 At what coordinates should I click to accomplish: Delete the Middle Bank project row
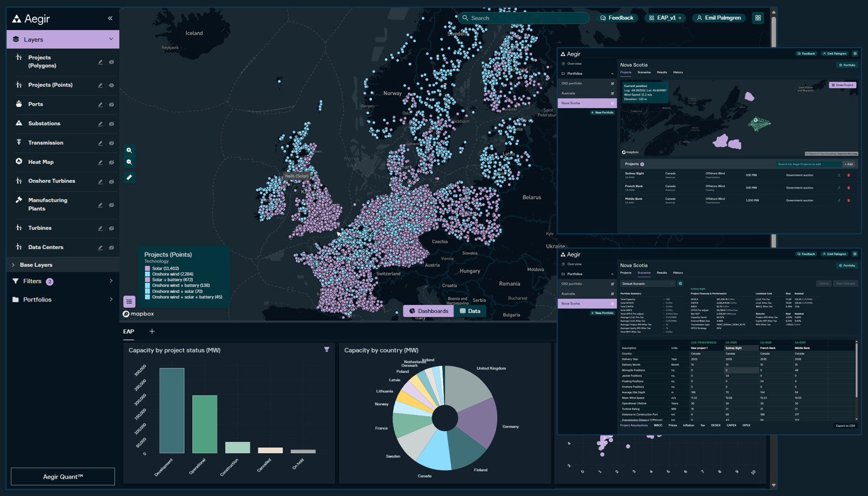click(x=849, y=200)
